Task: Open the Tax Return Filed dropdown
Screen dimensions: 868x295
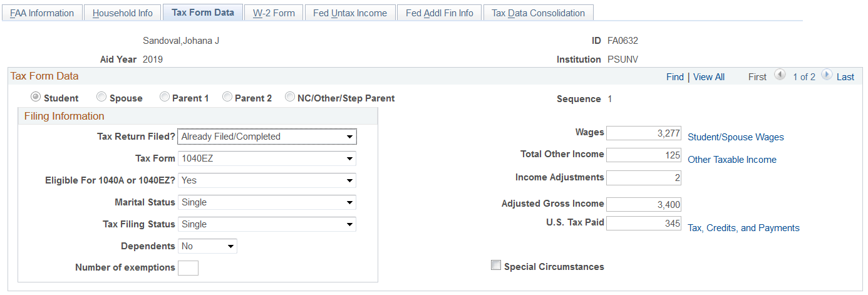Action: [267, 137]
